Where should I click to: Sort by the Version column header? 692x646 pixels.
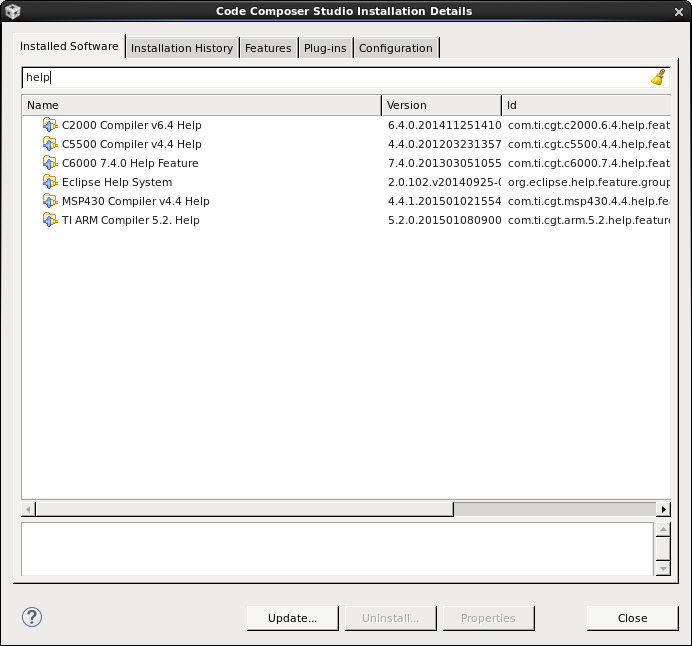[x=442, y=105]
